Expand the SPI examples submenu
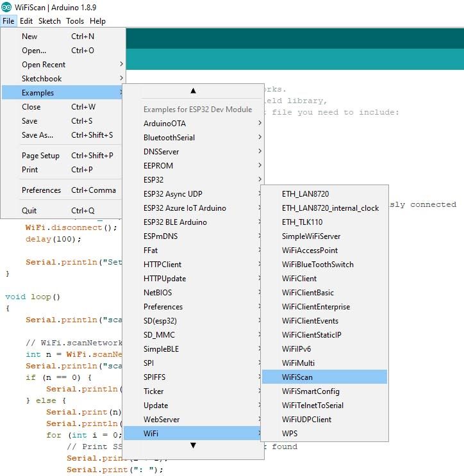 (x=192, y=363)
